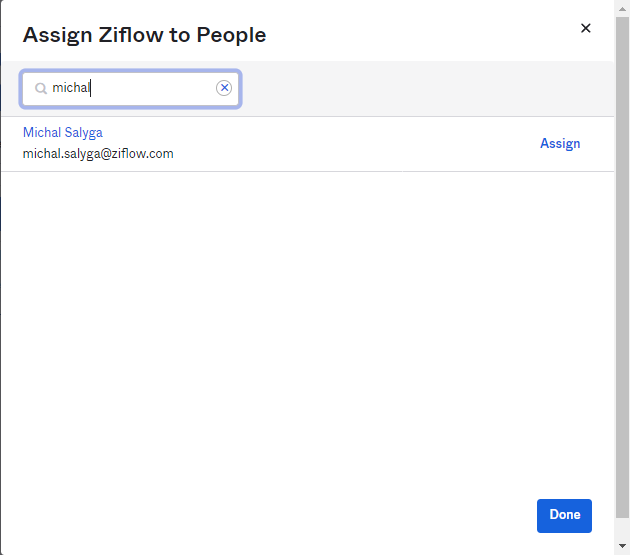Close the Assign Ziflow to People dialog

[586, 28]
